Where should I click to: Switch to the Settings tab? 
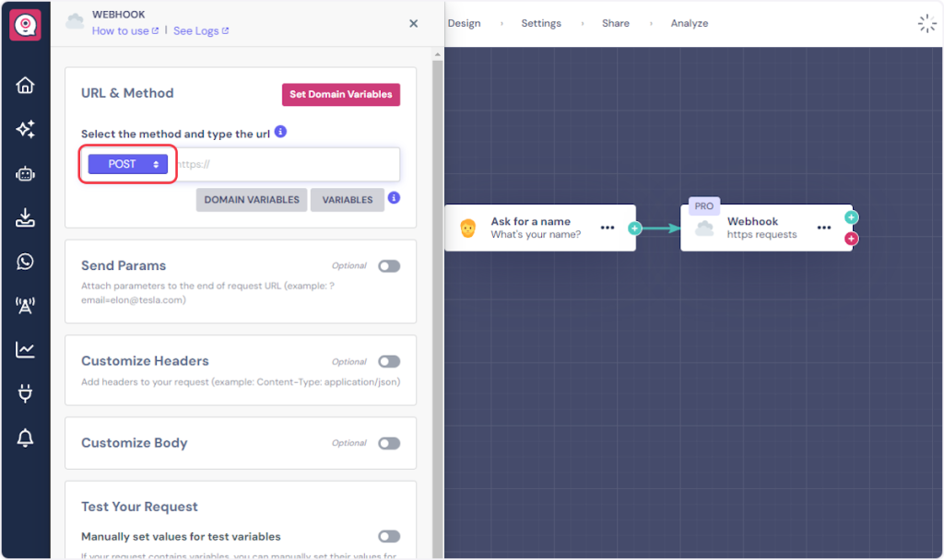(x=540, y=23)
